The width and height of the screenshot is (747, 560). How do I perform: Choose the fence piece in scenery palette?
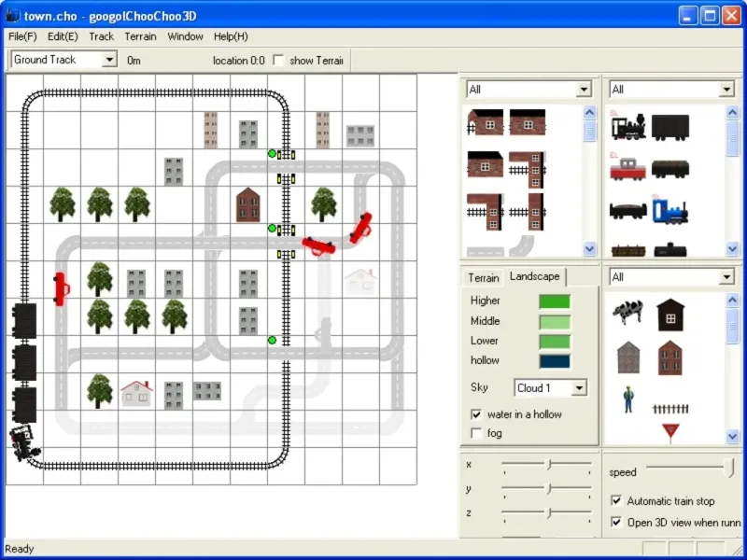tap(670, 408)
